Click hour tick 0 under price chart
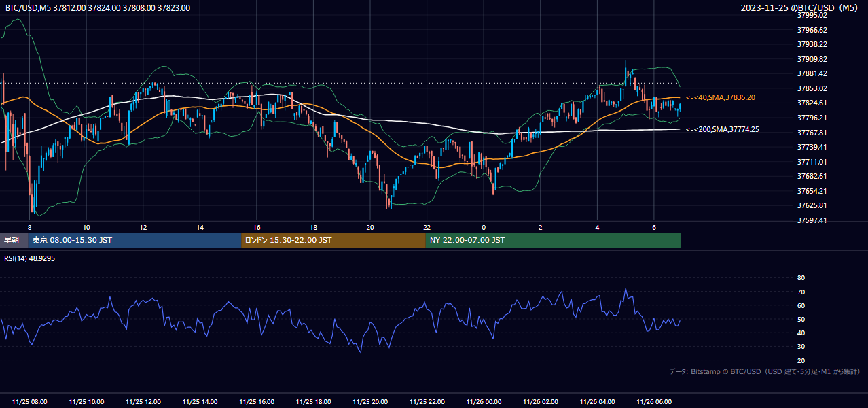 coord(484,227)
